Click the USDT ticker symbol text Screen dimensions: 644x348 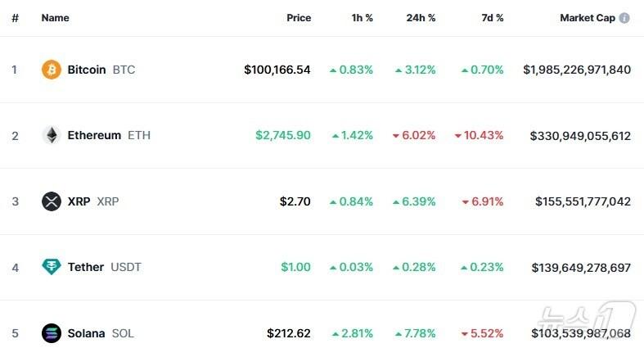click(126, 267)
